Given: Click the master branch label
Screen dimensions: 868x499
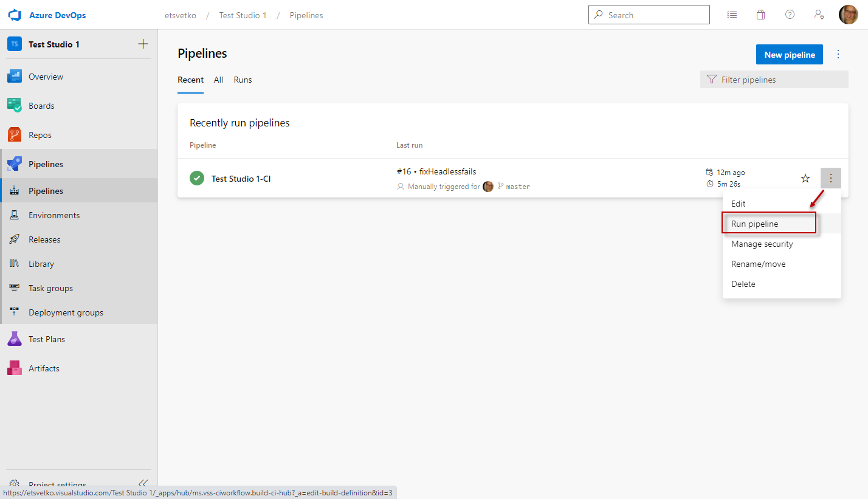Looking at the screenshot, I should [x=518, y=187].
